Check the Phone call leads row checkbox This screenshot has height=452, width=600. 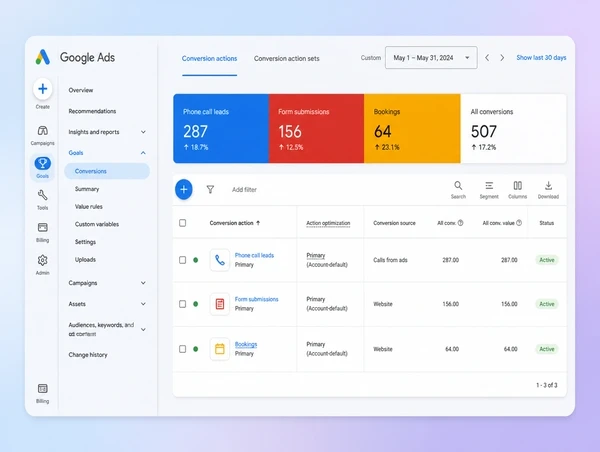[183, 260]
